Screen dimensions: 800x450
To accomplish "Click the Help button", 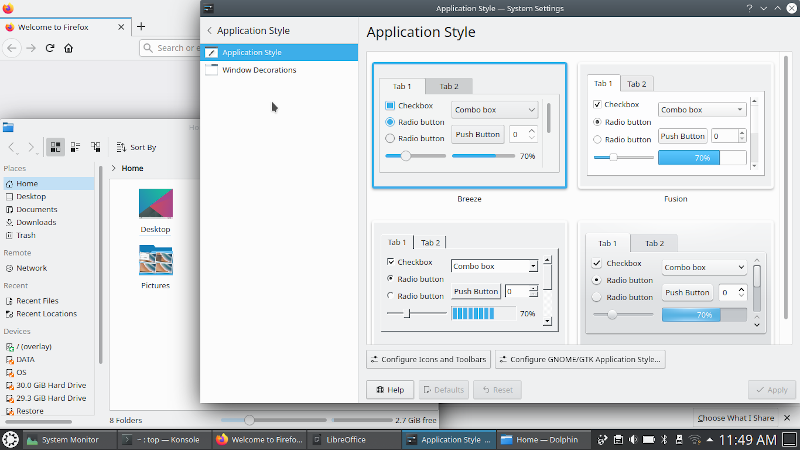I will coord(390,390).
